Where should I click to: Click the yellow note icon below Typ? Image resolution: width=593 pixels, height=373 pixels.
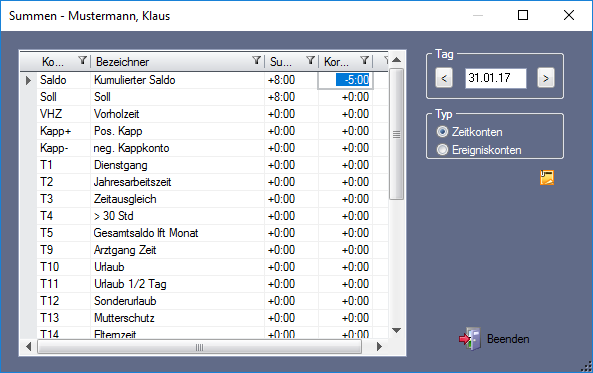[547, 177]
